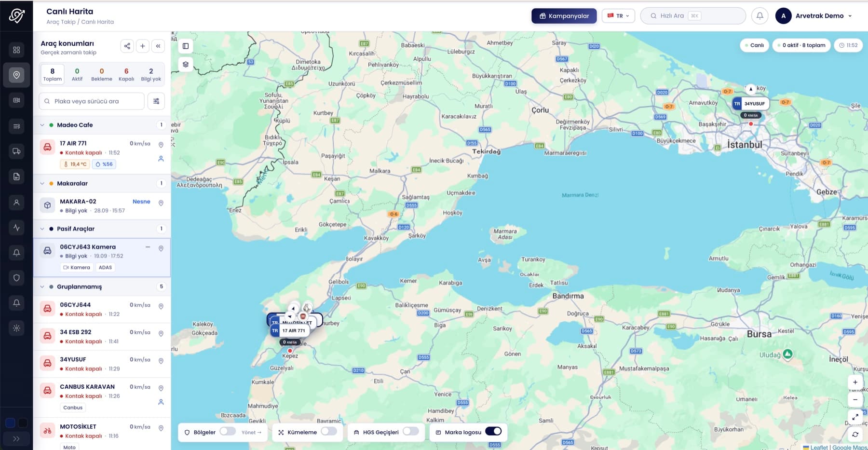Click the Canlı status button
Viewport: 868px width, 450px height.
pos(754,45)
